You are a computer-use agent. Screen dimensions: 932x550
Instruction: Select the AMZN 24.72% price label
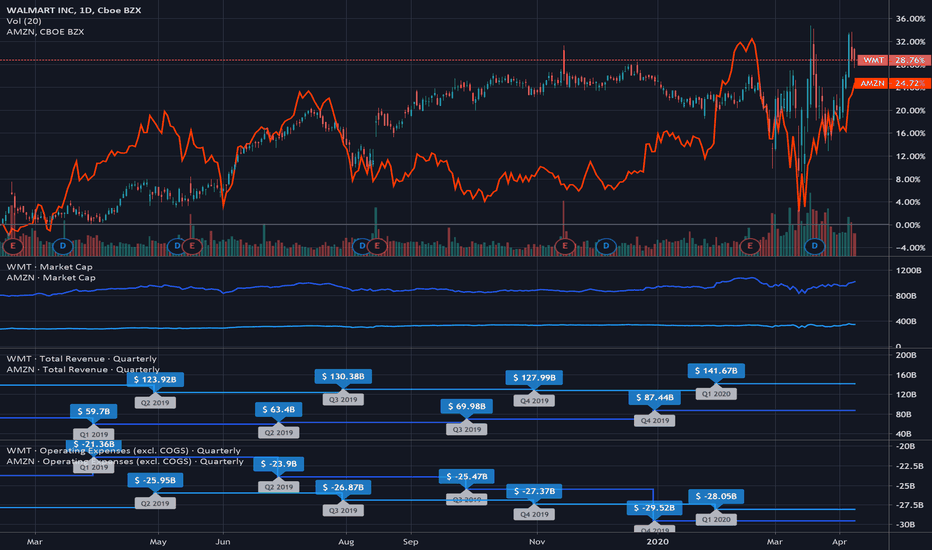click(891, 83)
